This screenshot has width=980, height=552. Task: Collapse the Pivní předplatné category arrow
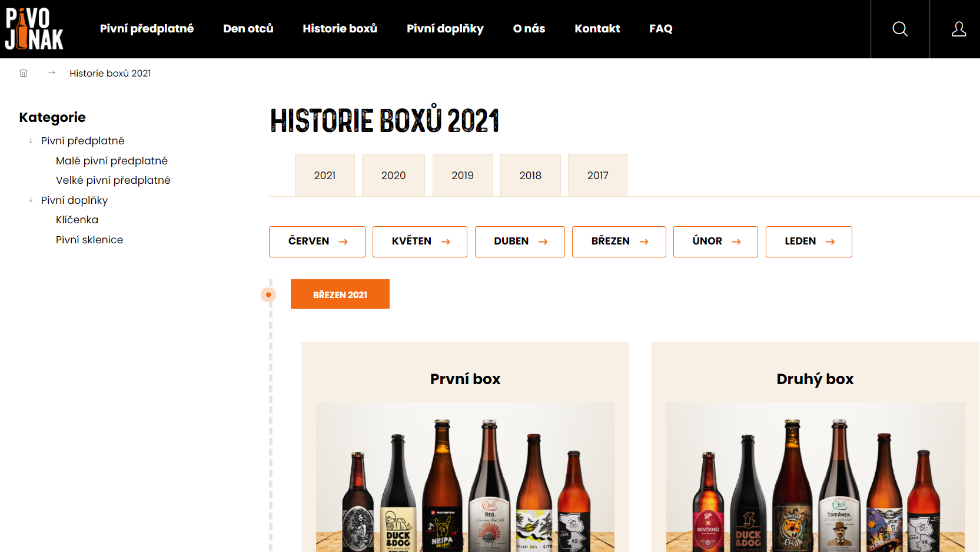[x=31, y=141]
